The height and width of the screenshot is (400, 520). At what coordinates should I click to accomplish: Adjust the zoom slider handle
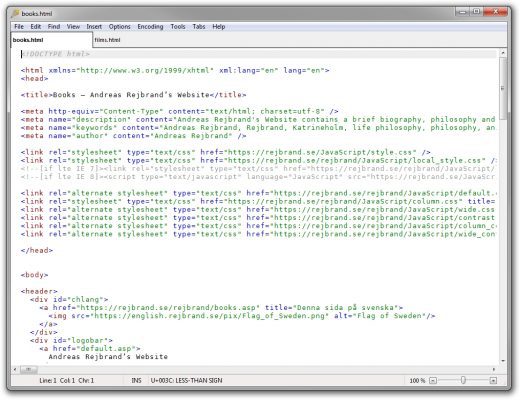pyautogui.click(x=463, y=380)
